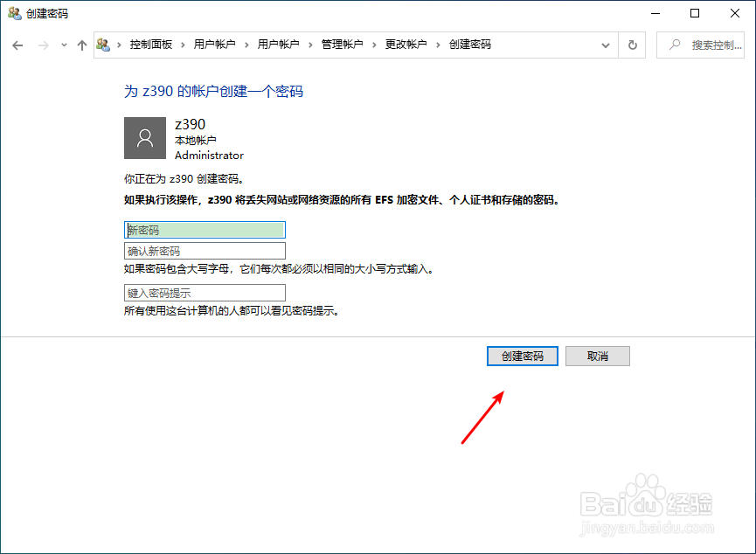Click the up arrow navigation icon
Viewport: 756px width, 554px height.
pos(80,44)
